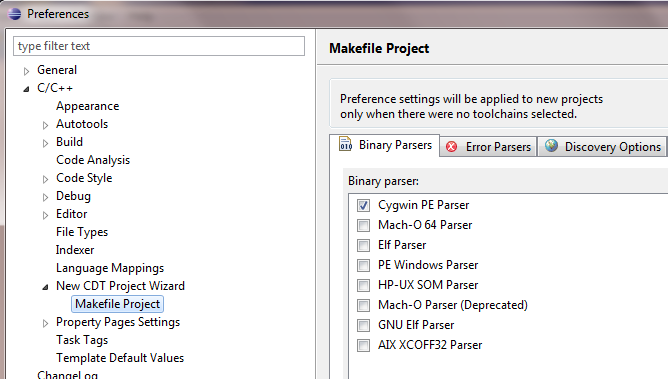Expand the Editor node arrow
This screenshot has height=379, width=668.
point(45,215)
